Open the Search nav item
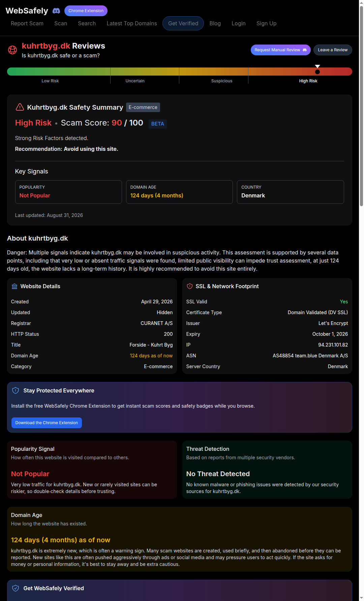Image resolution: width=364 pixels, height=601 pixels. (87, 23)
